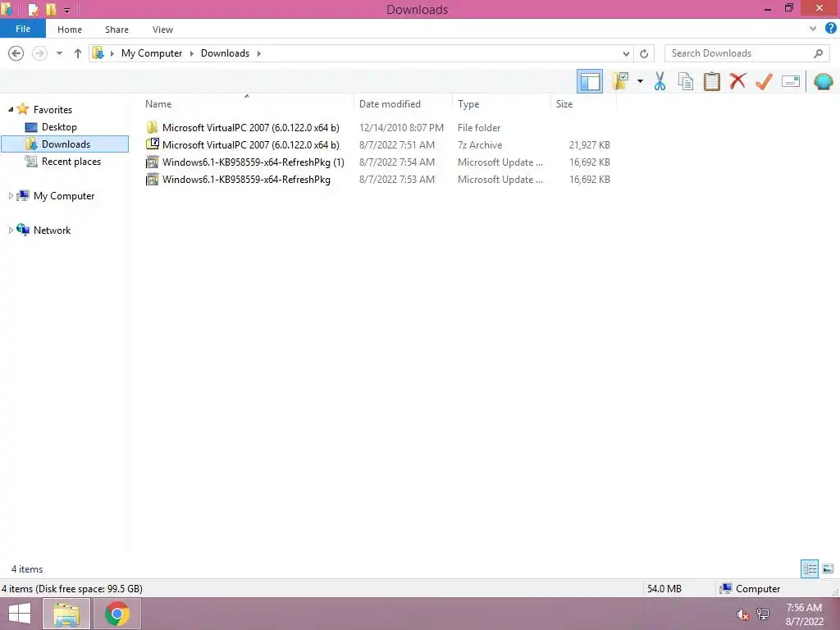Click the teal shell icon in toolbar
This screenshot has width=840, height=630.
point(823,81)
